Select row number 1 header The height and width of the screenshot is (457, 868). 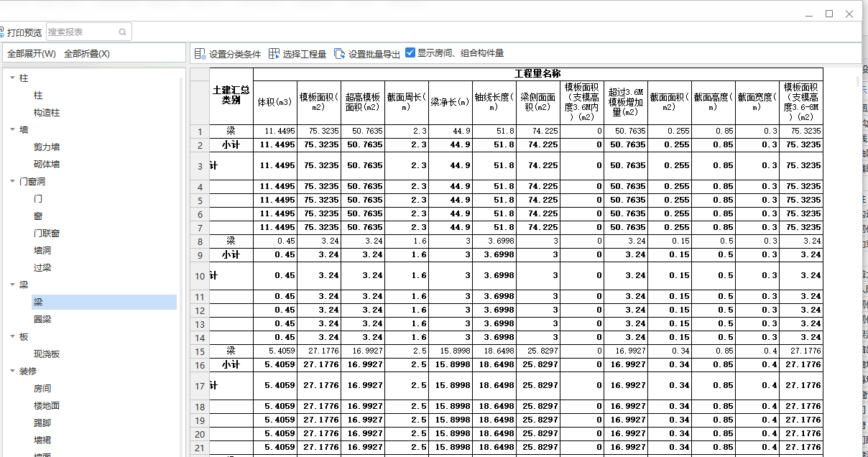click(200, 131)
